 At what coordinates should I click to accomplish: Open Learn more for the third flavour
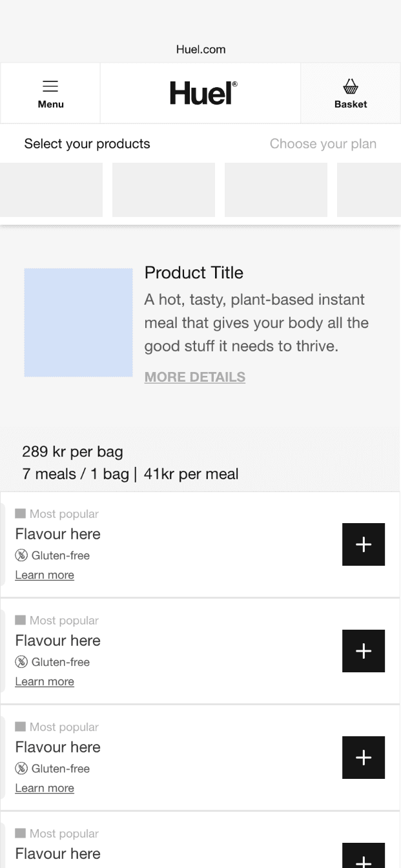pos(45,788)
